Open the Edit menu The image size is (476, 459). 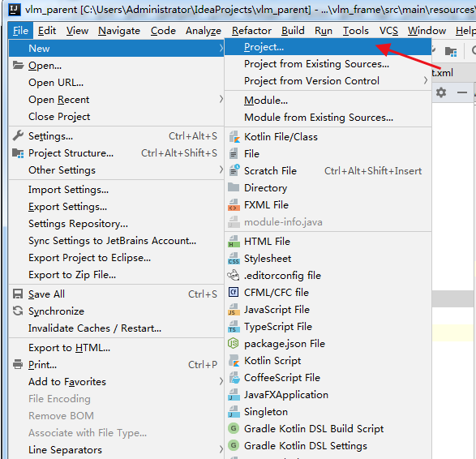47,31
